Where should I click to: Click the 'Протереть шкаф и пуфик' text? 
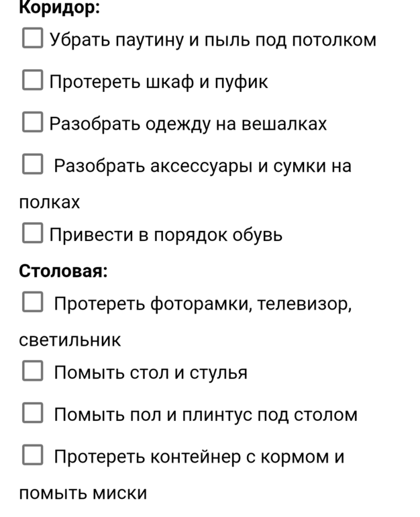pyautogui.click(x=158, y=82)
